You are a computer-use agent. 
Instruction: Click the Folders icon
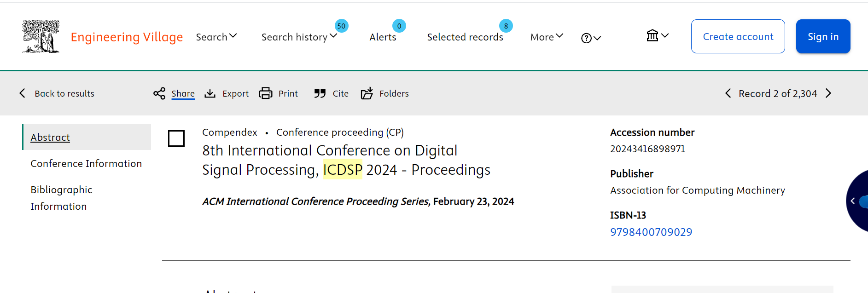click(x=367, y=93)
